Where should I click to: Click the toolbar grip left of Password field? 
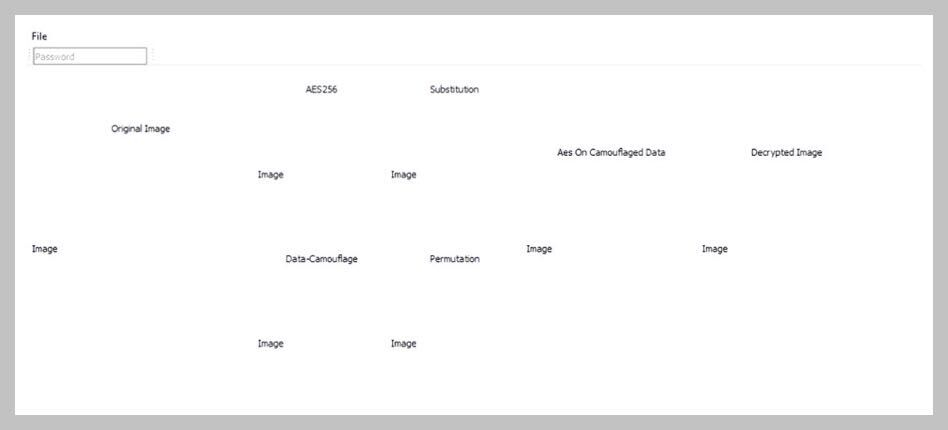pyautogui.click(x=31, y=56)
